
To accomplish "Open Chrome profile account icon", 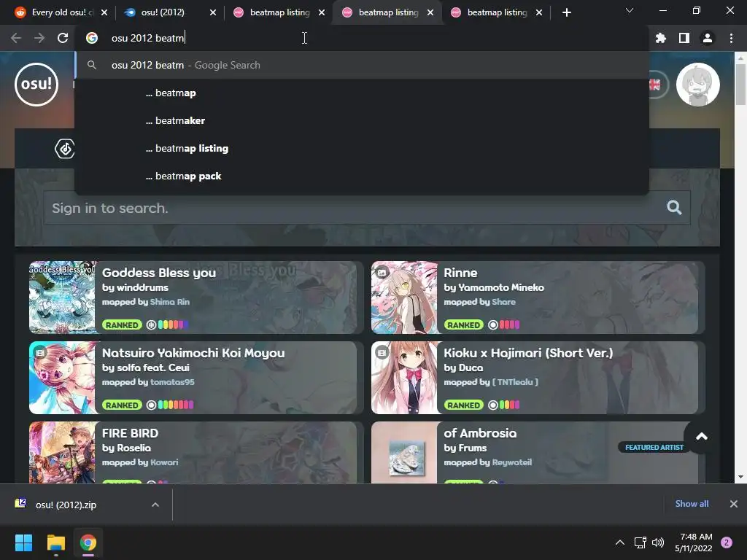I will (x=708, y=38).
